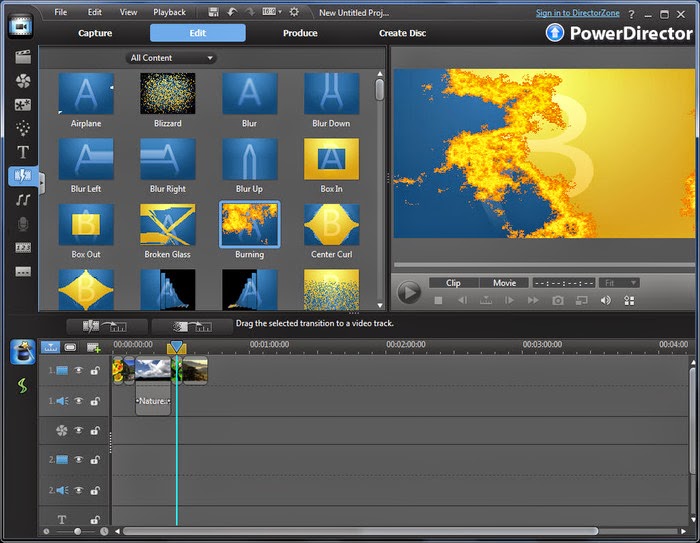700x543 pixels.
Task: Switch to the Create Disc tab
Action: (402, 33)
